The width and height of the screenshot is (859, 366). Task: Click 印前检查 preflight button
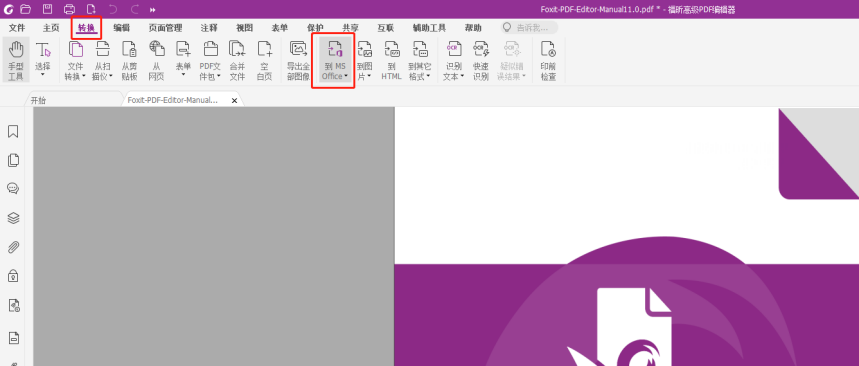click(548, 60)
